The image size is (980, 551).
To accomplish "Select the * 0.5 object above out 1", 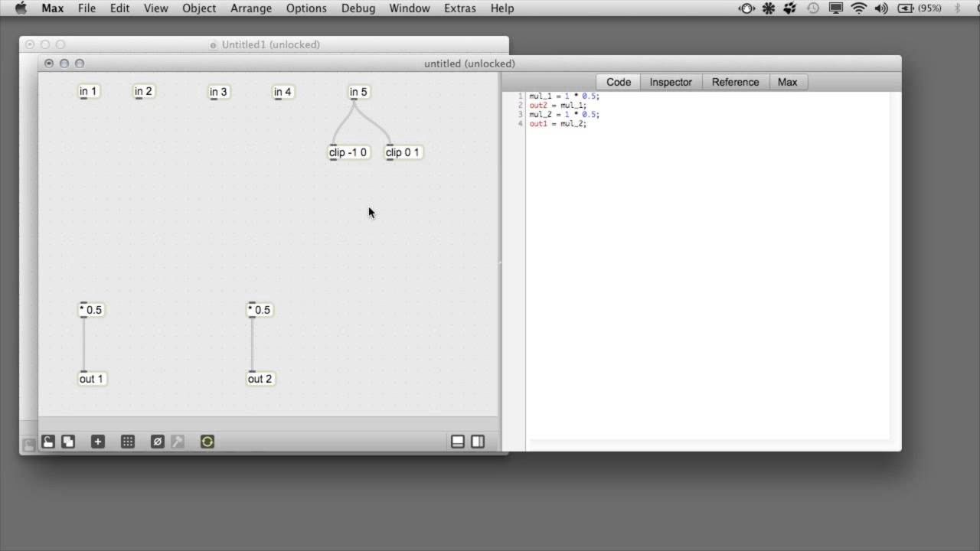I will point(90,310).
